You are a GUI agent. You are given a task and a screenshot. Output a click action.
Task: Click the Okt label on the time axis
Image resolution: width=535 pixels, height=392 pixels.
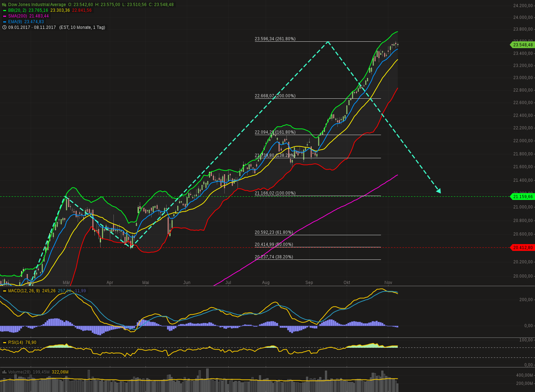[347, 283]
